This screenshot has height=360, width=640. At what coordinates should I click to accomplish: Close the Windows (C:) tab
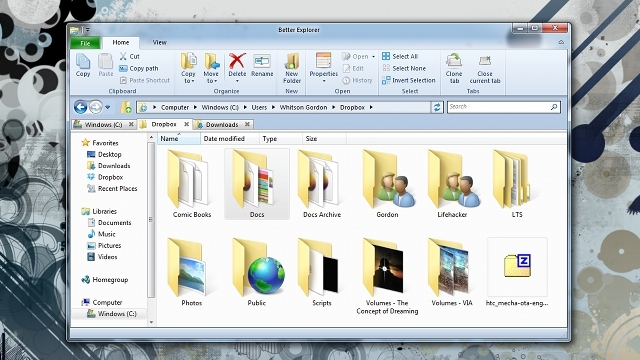coord(131,124)
